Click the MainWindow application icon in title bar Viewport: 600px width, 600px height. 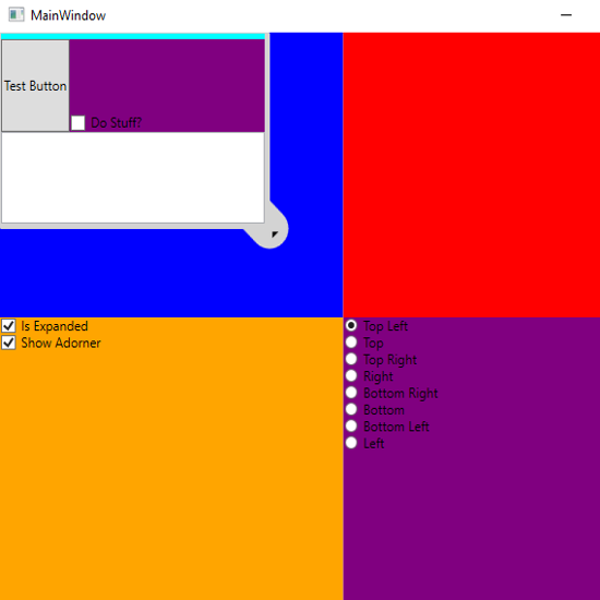coord(16,16)
